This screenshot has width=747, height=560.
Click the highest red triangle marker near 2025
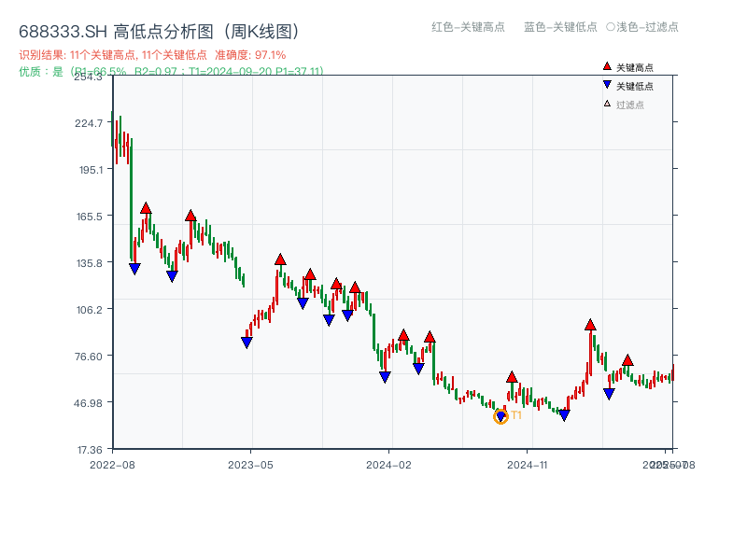click(x=589, y=326)
